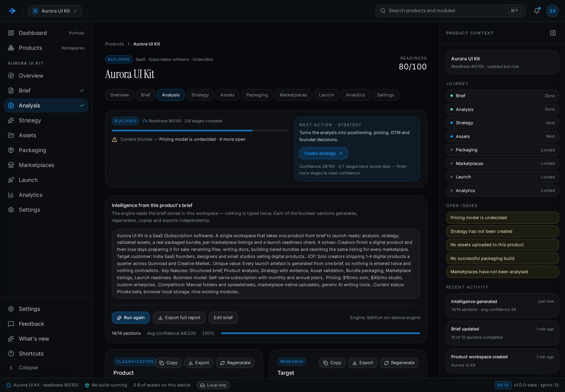Click Run again button
The width and height of the screenshot is (565, 392).
[x=131, y=318]
